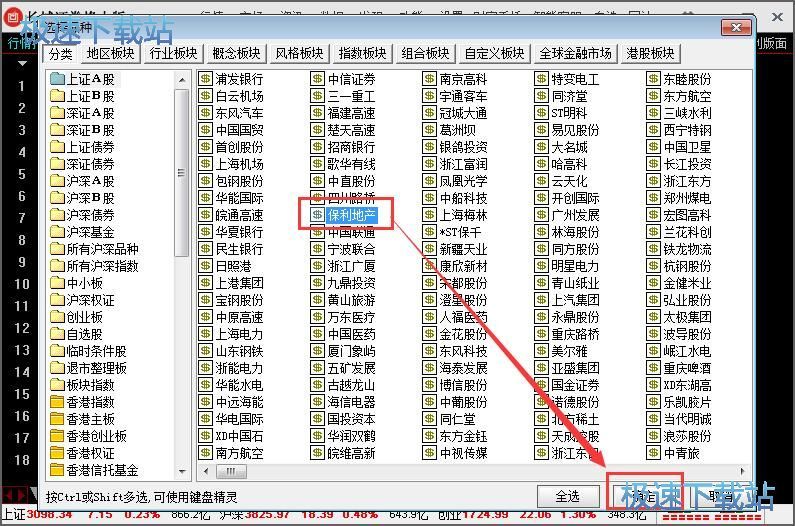The image size is (795, 526).
Task: Select the 中视传媒 stock icon
Action: [x=429, y=453]
